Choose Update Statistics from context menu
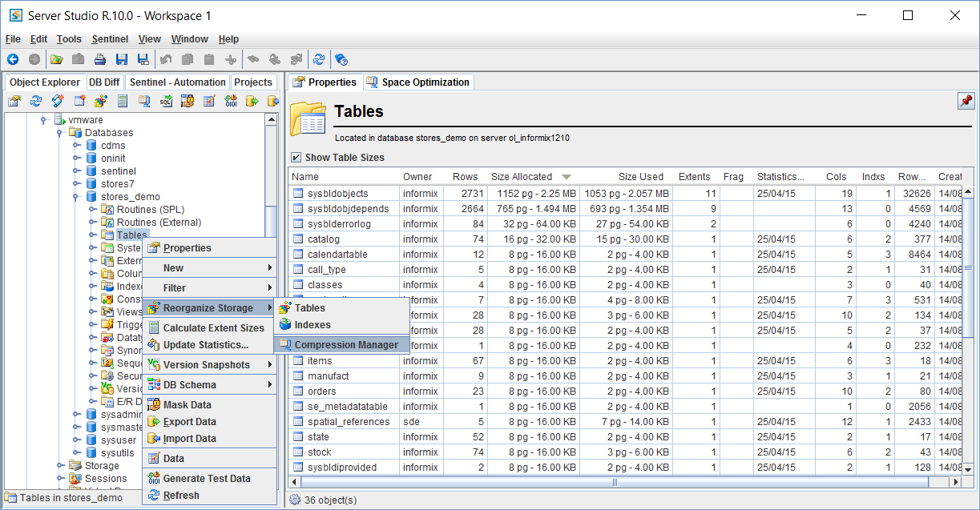The image size is (980, 510). tap(205, 345)
